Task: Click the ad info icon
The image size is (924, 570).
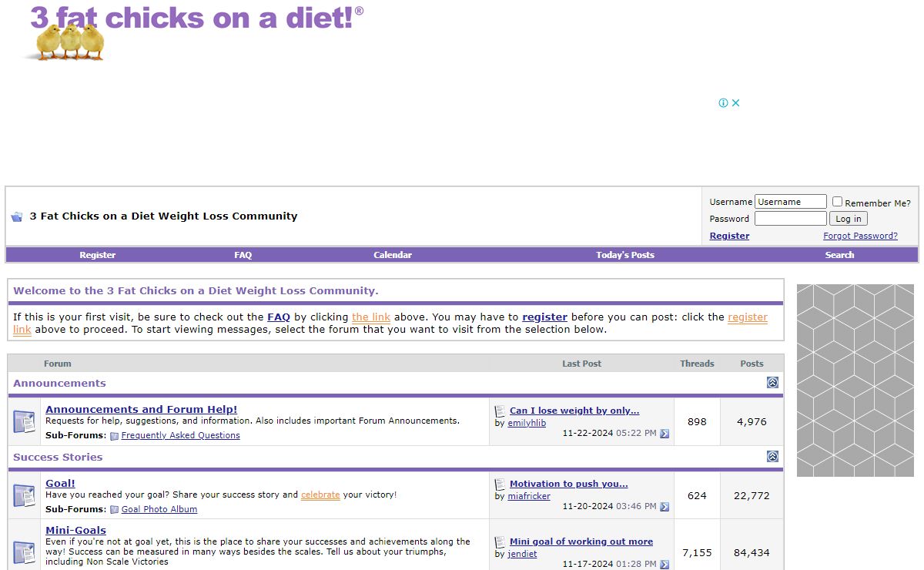Action: 723,103
